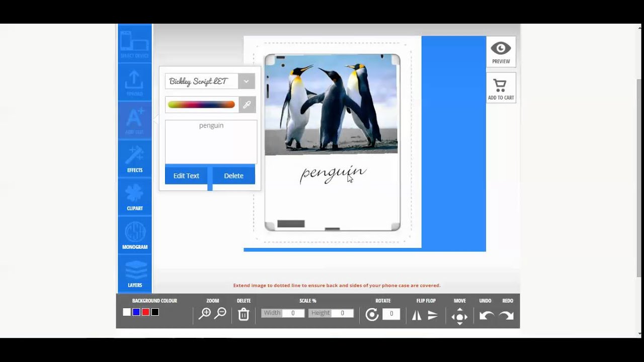The height and width of the screenshot is (362, 644).
Task: Expand the Bickley Script LET font dropdown
Action: (246, 81)
